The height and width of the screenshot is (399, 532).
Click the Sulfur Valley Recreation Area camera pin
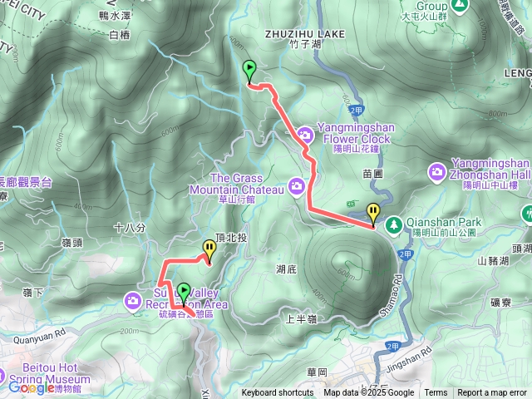pyautogui.click(x=133, y=301)
